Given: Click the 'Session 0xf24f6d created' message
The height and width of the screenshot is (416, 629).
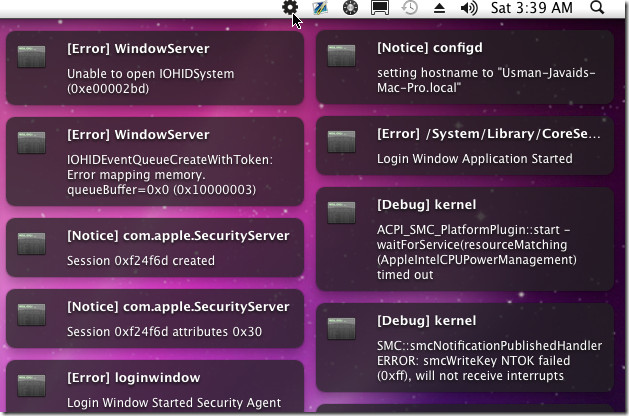Looking at the screenshot, I should coord(141,261).
